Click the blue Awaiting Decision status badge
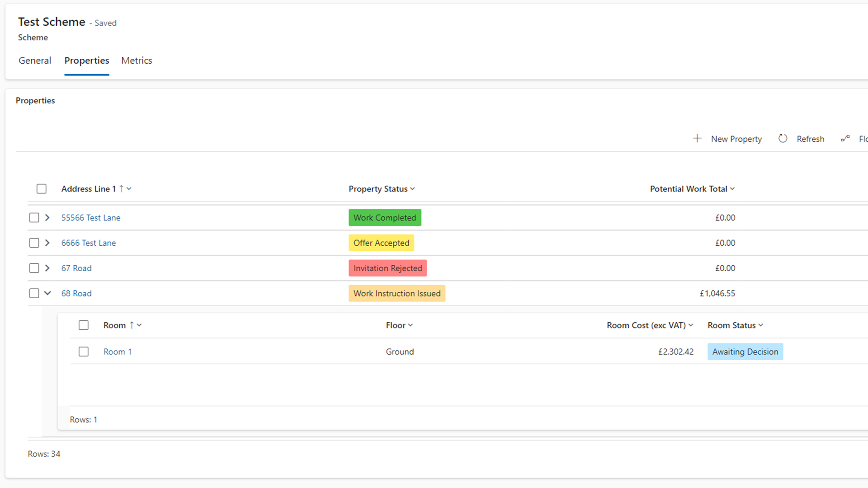The image size is (868, 488). pos(745,352)
